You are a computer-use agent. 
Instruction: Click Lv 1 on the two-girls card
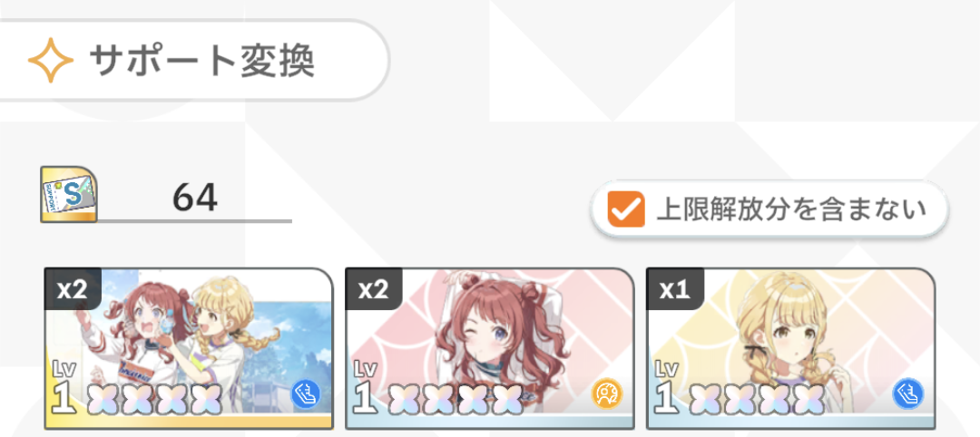point(64,388)
